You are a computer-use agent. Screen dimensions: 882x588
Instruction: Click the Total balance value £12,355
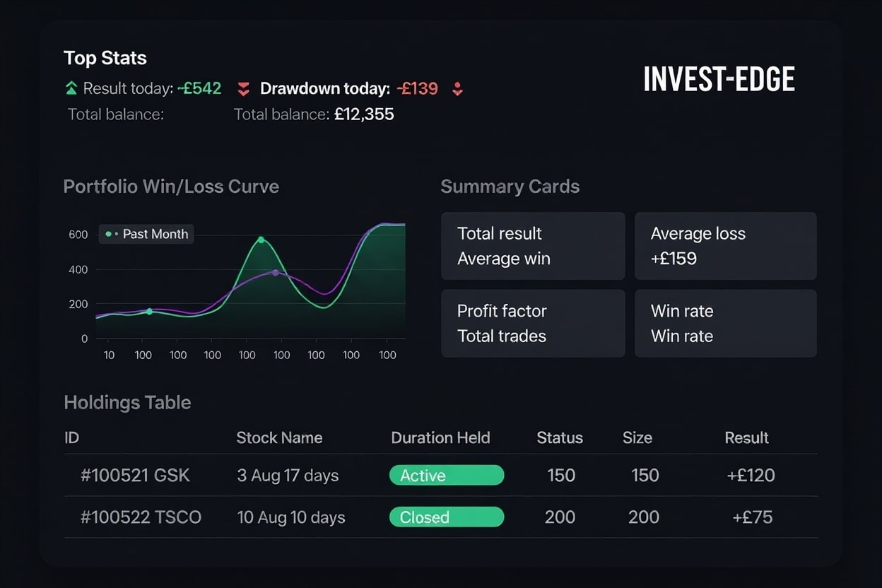pyautogui.click(x=365, y=114)
